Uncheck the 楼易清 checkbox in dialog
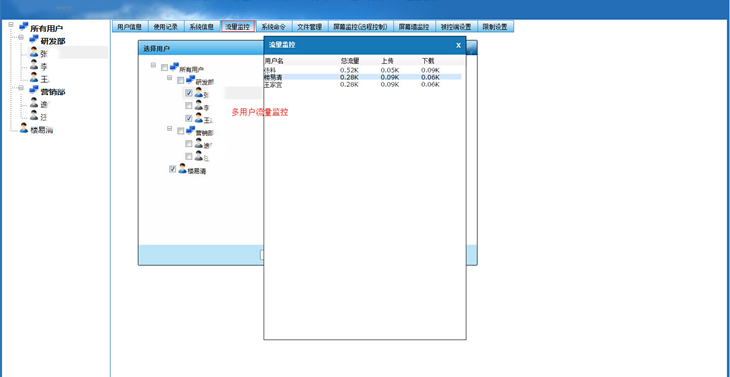 pyautogui.click(x=172, y=169)
